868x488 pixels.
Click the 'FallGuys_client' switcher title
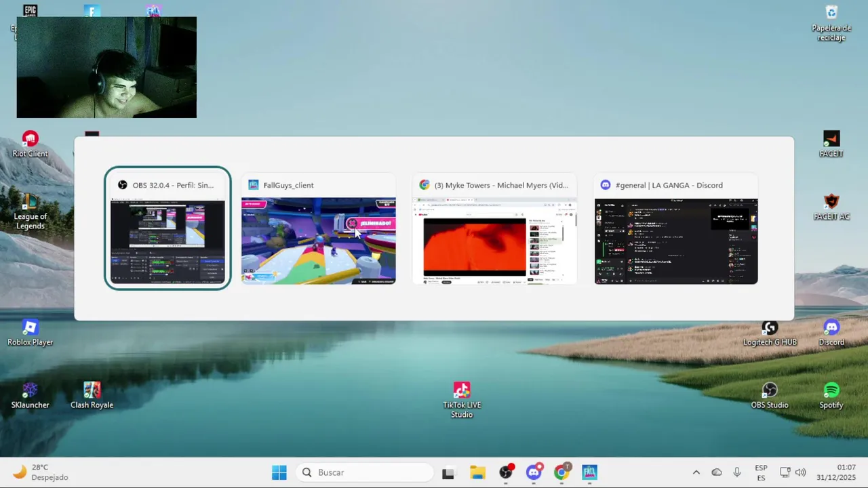pos(288,185)
